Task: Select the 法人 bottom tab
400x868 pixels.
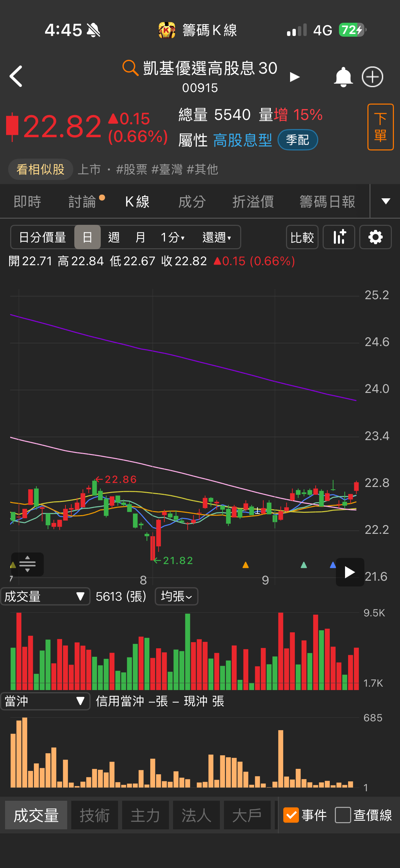Action: coord(196,815)
